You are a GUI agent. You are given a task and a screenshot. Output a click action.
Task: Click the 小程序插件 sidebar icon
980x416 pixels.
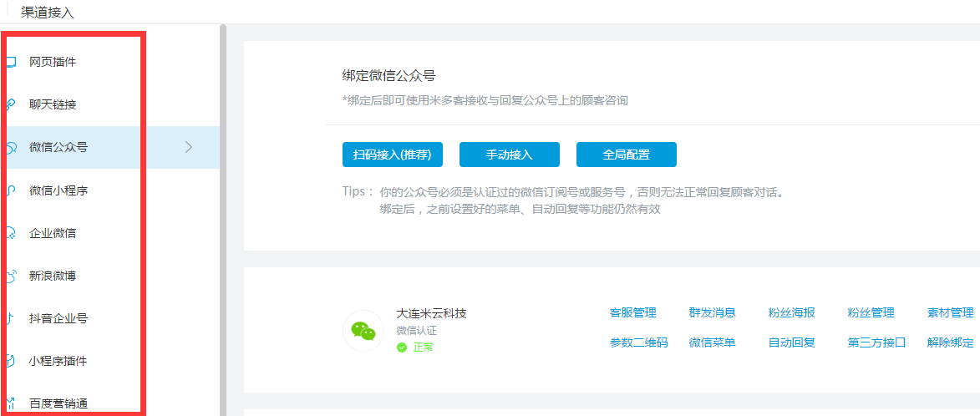click(x=11, y=361)
